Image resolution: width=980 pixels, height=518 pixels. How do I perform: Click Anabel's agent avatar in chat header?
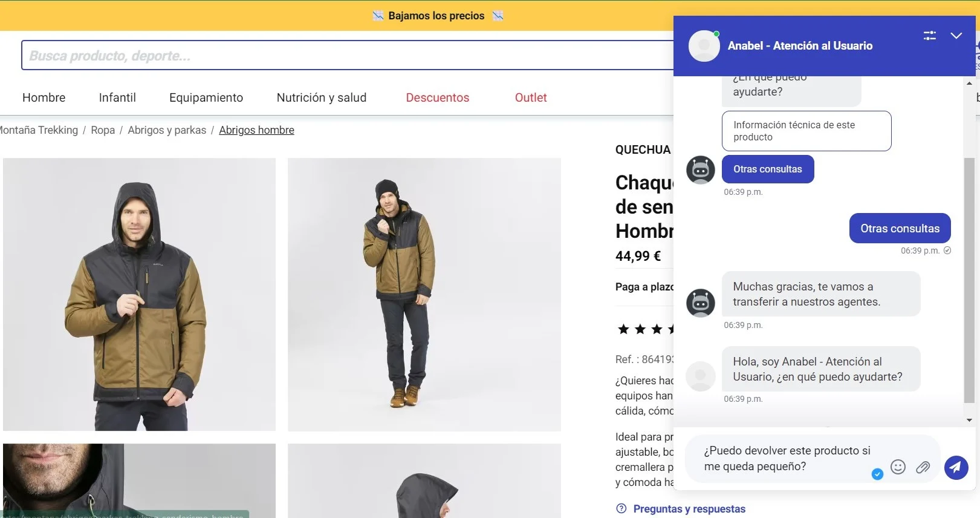coord(704,46)
